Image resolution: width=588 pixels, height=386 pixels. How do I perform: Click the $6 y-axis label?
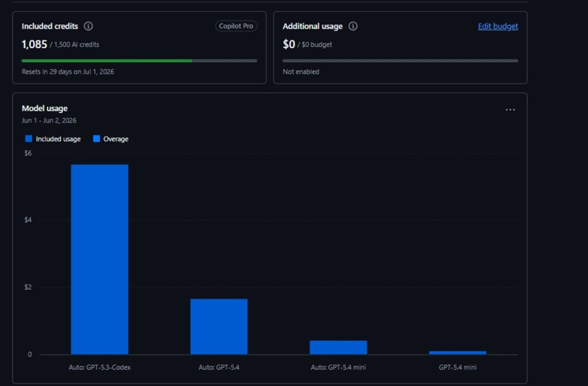click(28, 153)
